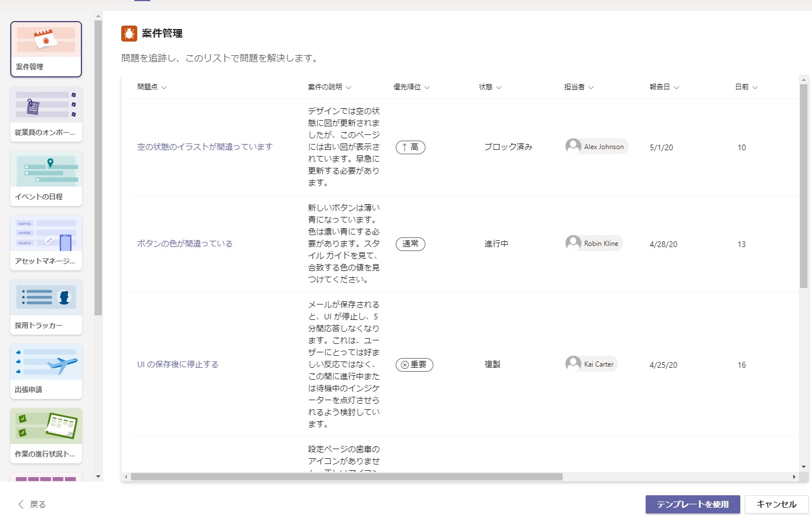This screenshot has width=812, height=522.
Task: Click Alex Johnson assignee chip
Action: tap(597, 147)
